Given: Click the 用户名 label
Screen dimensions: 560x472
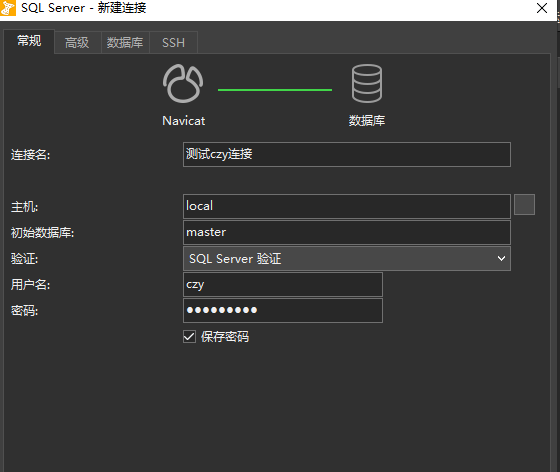Looking at the screenshot, I should click(x=30, y=285).
